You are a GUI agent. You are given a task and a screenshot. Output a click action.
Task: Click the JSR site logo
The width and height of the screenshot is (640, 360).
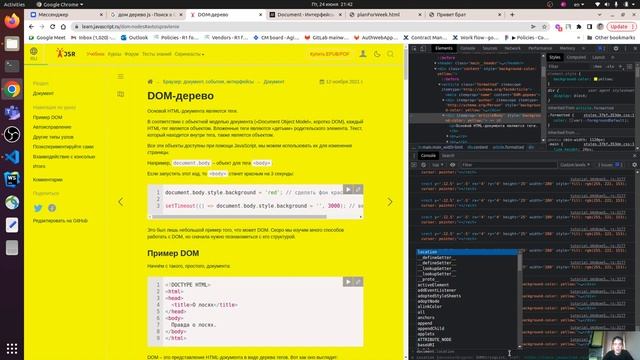pyautogui.click(x=66, y=53)
